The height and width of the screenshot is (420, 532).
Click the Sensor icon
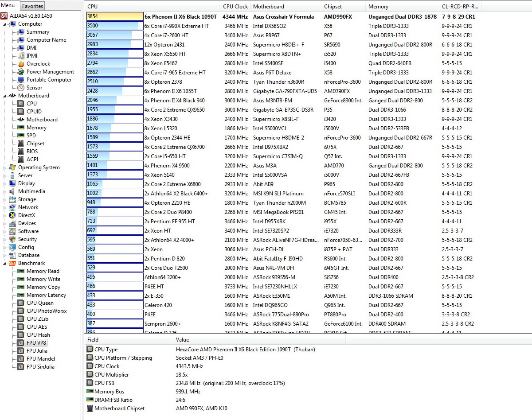coord(21,88)
